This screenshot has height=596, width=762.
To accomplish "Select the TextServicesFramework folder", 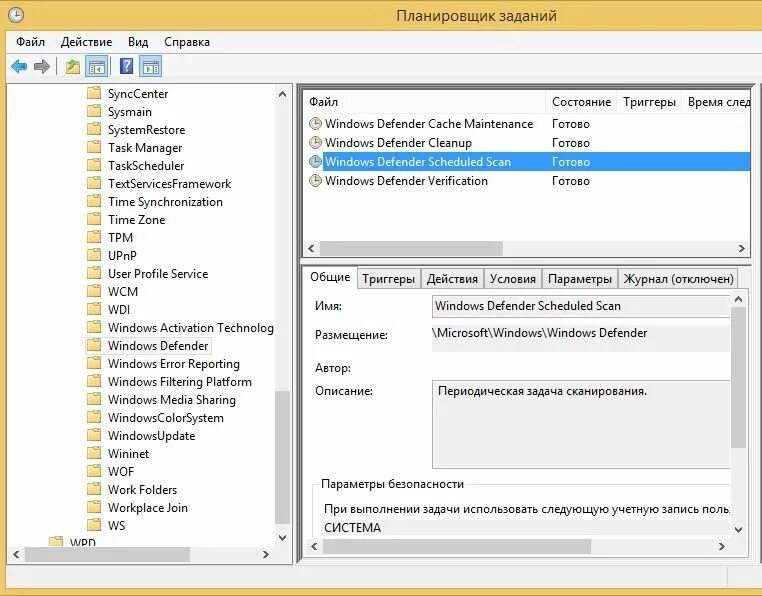I will tap(169, 184).
